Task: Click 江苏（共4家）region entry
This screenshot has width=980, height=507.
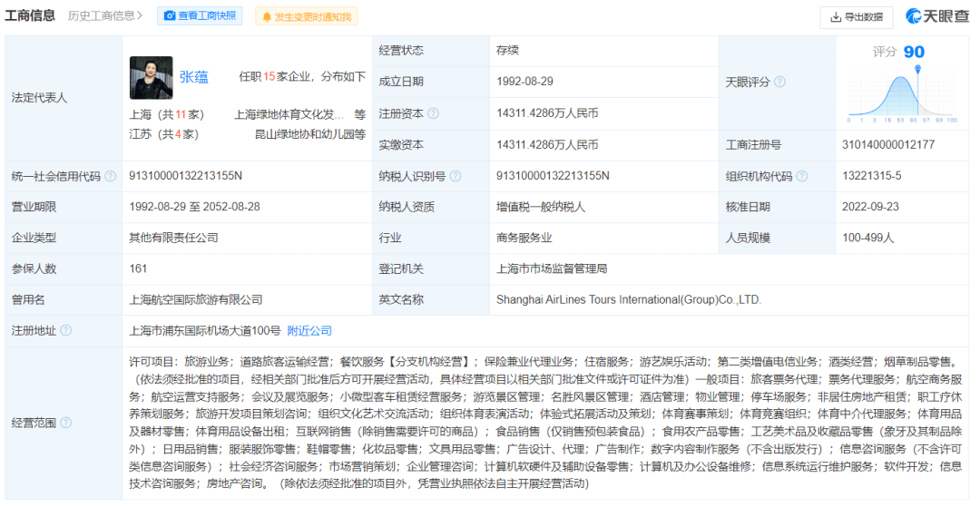Action: coord(163,134)
